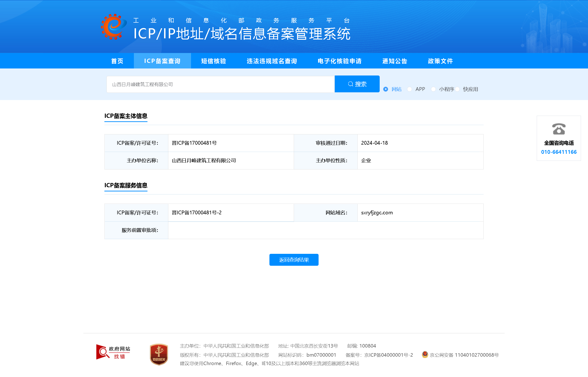Open the 政策文件 tab
The image size is (588, 377).
pos(440,61)
